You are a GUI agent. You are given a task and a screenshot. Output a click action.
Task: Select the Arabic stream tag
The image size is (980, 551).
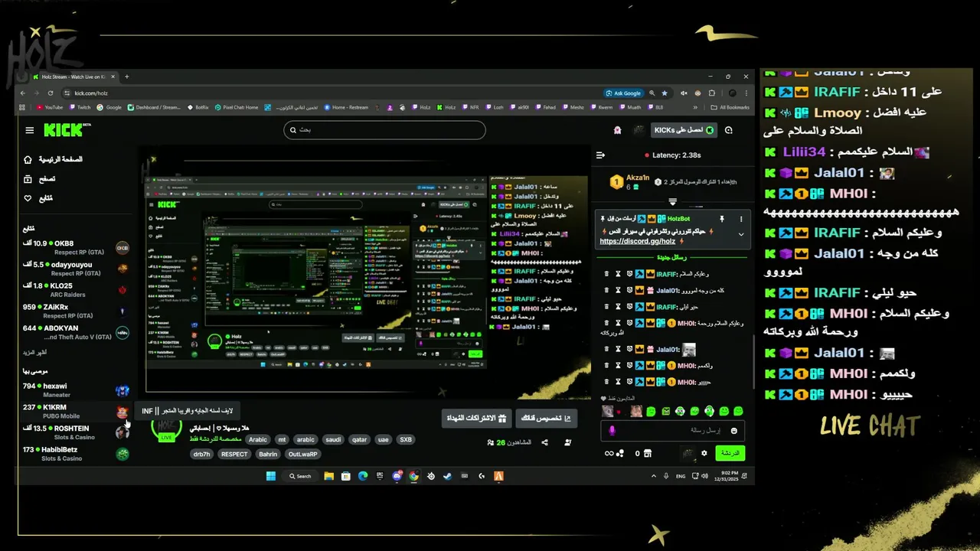tap(258, 440)
